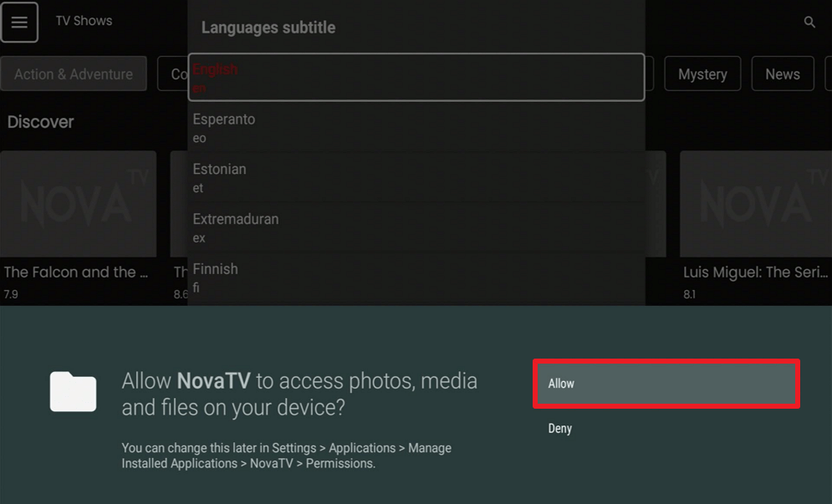Open The Falcon and the... show thumbnail
Image resolution: width=832 pixels, height=504 pixels.
tap(79, 204)
